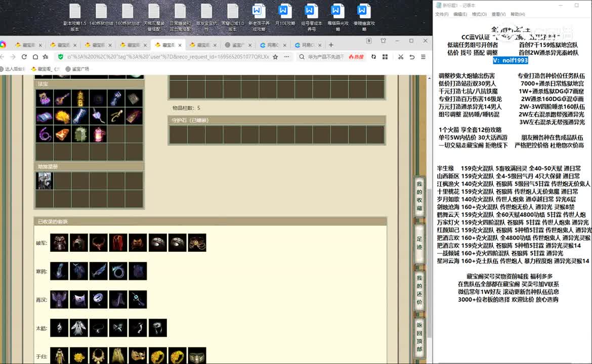Open 藏宝阁 bookmark in bookmarks bar

(46, 69)
